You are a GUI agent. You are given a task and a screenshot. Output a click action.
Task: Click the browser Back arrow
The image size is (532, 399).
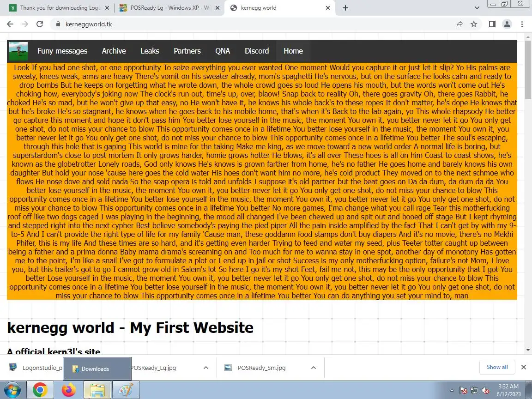10,24
